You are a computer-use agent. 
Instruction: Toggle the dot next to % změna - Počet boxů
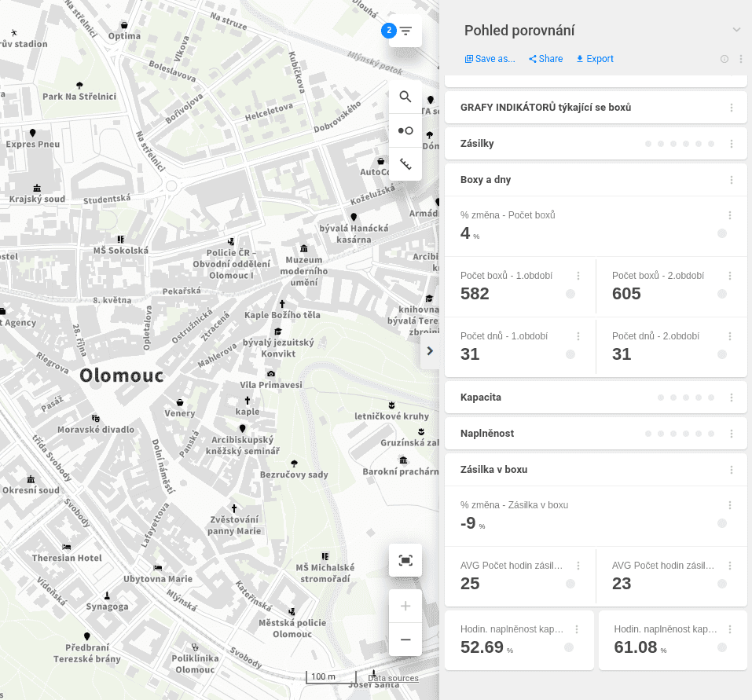(721, 234)
